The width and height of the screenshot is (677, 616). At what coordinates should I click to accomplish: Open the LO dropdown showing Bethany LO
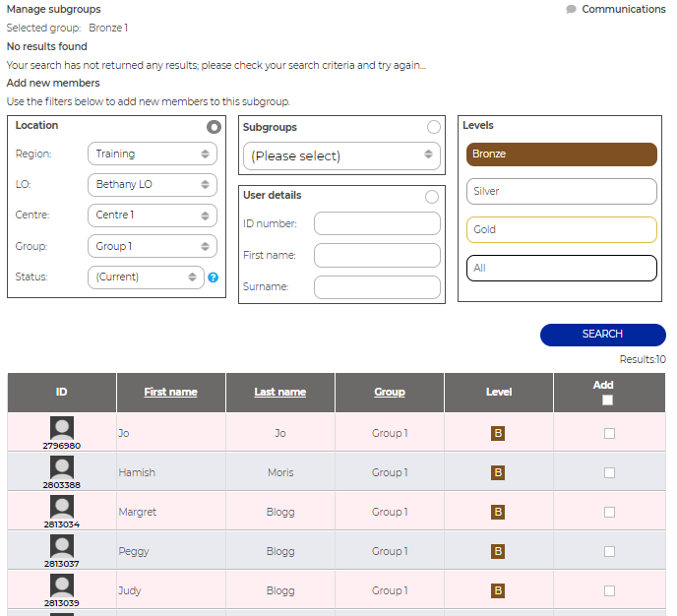tap(153, 185)
